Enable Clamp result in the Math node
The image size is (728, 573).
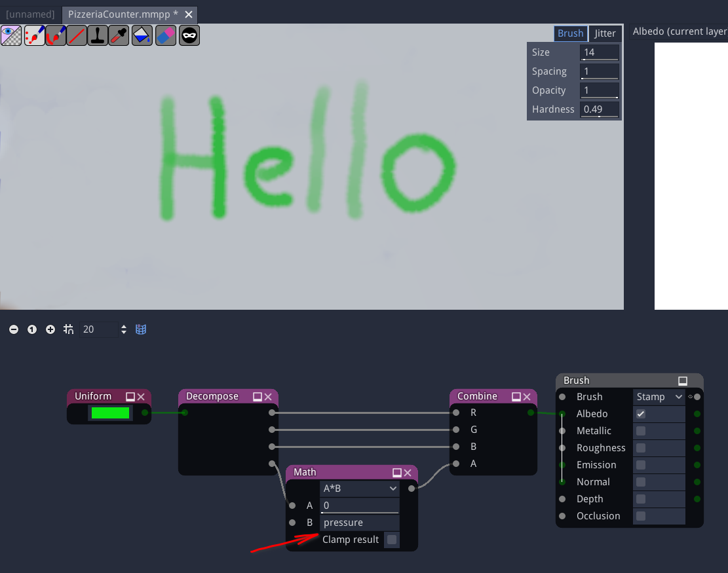click(392, 540)
